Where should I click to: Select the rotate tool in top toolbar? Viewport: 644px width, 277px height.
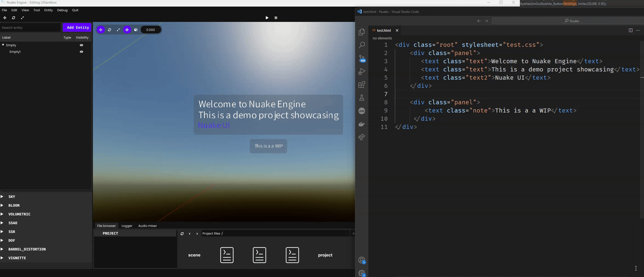13,18
